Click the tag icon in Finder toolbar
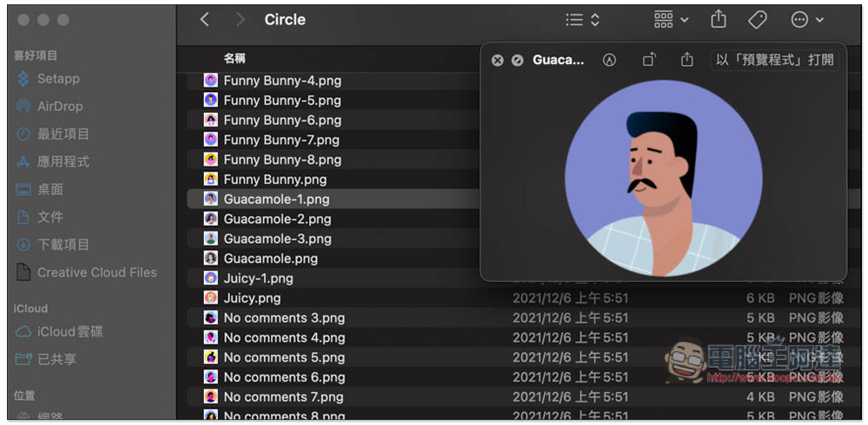Image resolution: width=868 pixels, height=425 pixels. pos(757,19)
